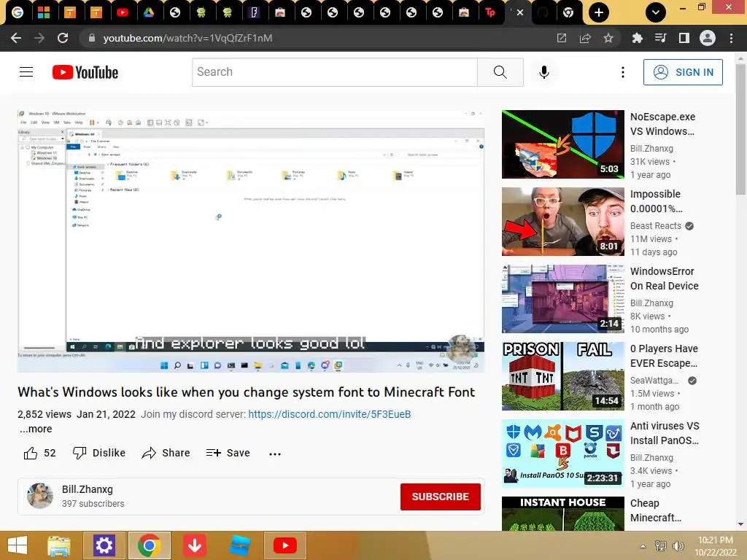Bookmark this tab with the star icon
This screenshot has width=747, height=560.
[608, 38]
